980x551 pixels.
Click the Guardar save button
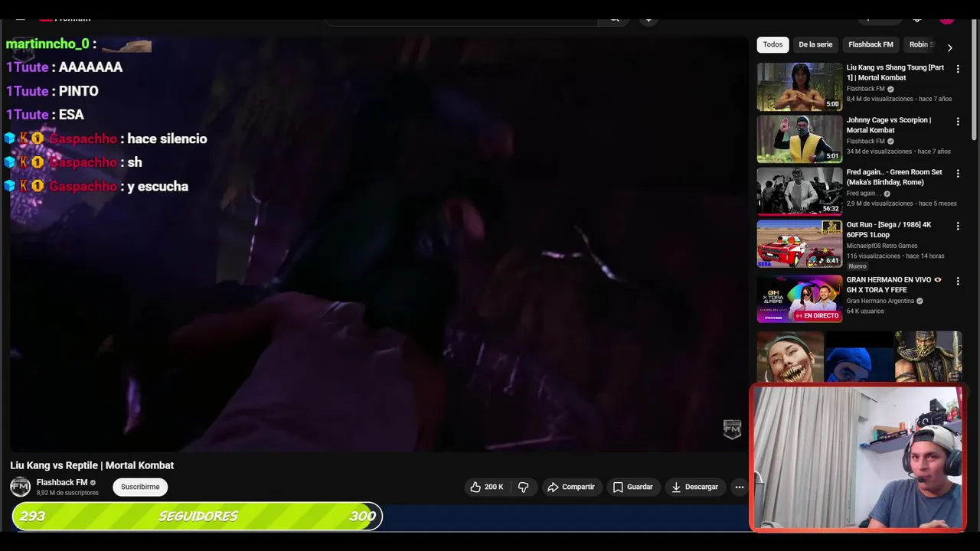tap(633, 487)
